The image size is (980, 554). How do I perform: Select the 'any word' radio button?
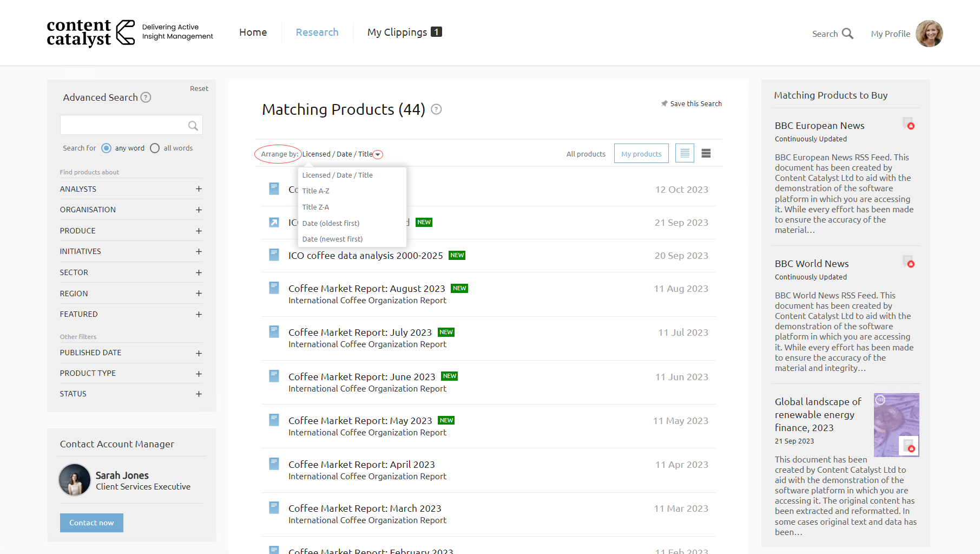click(107, 148)
